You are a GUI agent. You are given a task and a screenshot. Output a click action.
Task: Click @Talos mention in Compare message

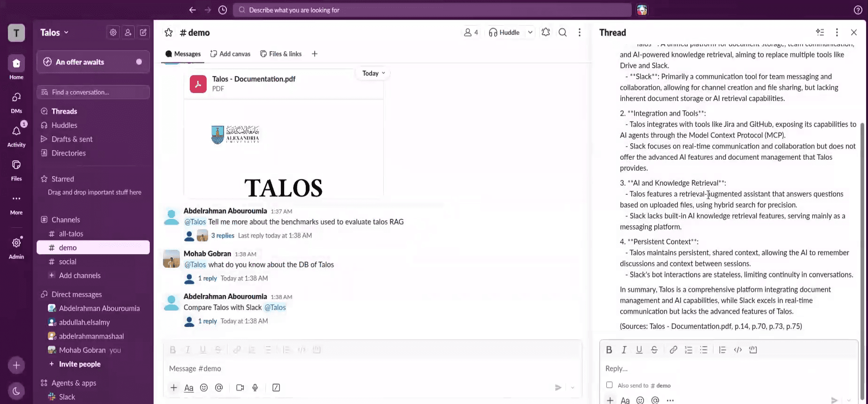(x=275, y=307)
